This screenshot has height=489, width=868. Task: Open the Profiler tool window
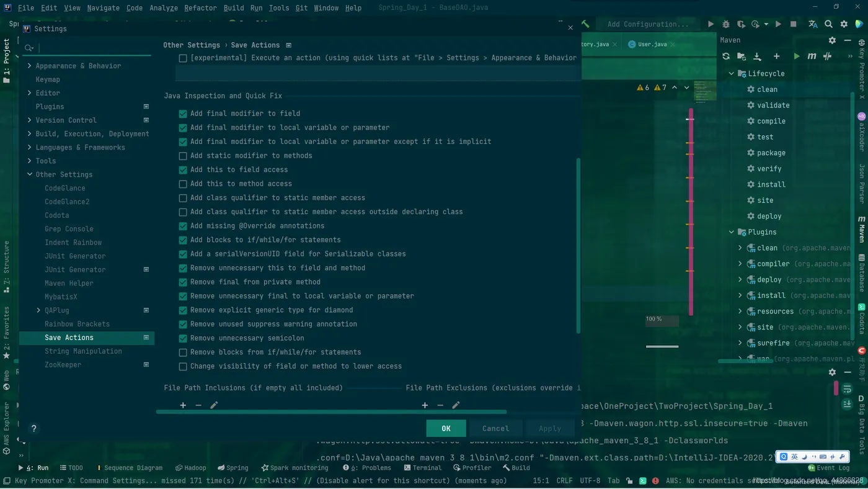[472, 468]
